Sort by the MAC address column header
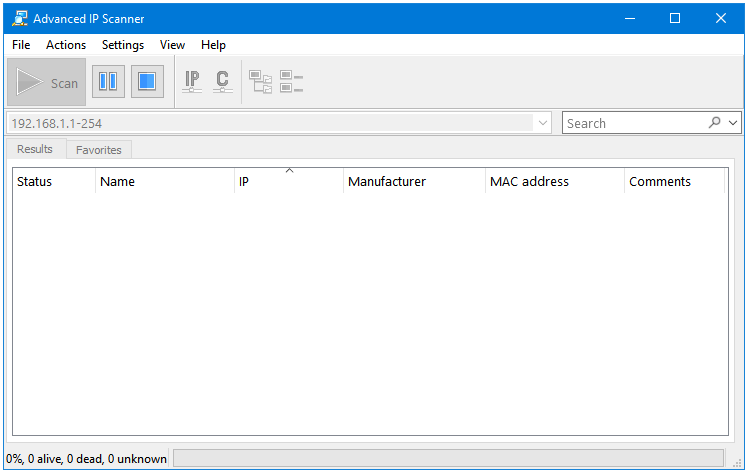This screenshot has height=472, width=747. (555, 181)
